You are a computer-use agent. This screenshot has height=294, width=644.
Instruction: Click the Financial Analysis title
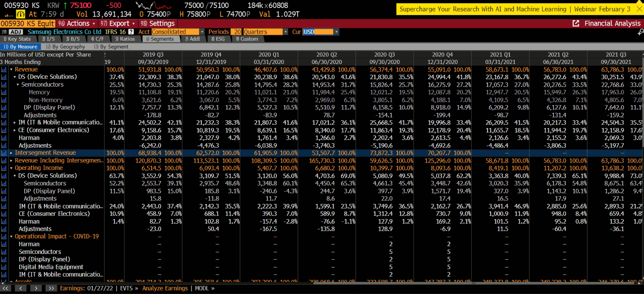[613, 23]
